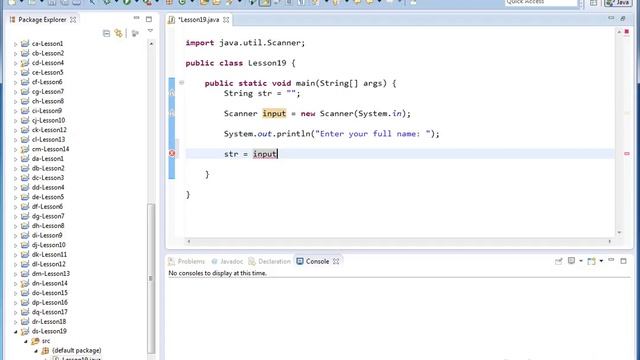Click editor horizontal scrollbar right arrow
Image resolution: width=640 pixels, height=360 pixels.
coord(609,241)
